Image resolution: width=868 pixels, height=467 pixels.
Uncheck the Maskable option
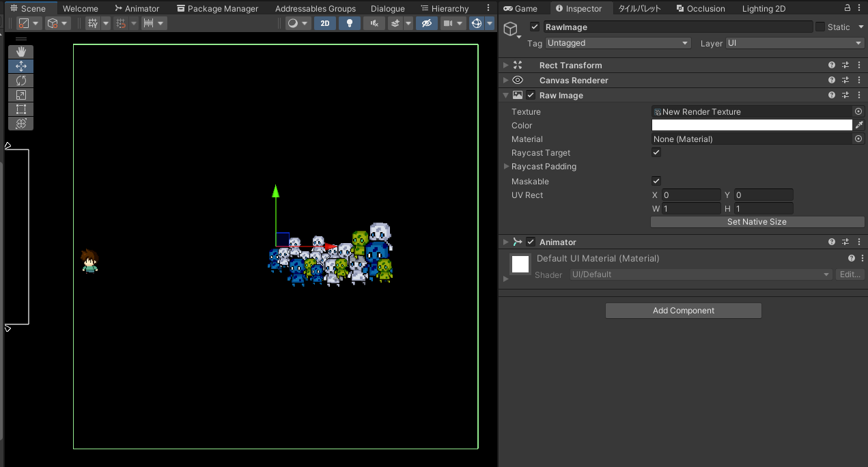point(656,180)
